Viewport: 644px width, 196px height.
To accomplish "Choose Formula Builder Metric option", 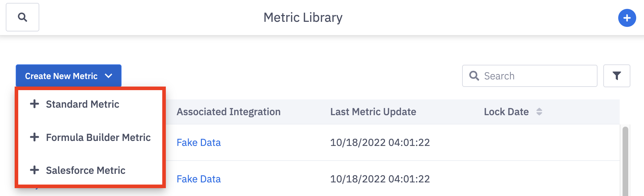I will click(x=98, y=137).
